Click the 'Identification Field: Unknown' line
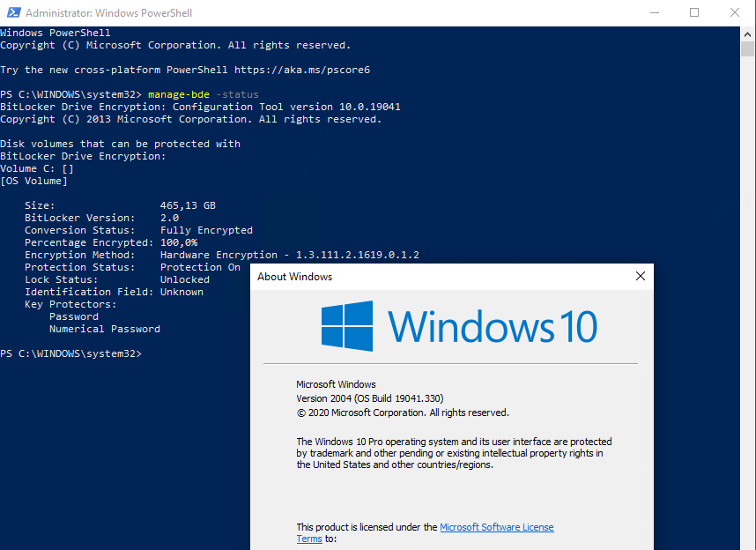Screen dimensions: 756x550 tap(115, 292)
